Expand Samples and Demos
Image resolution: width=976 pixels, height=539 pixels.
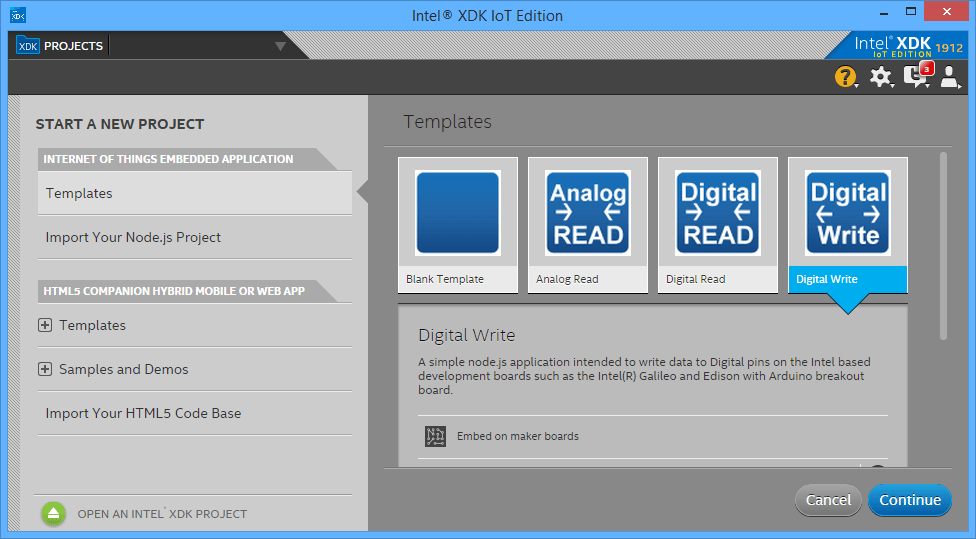click(44, 369)
